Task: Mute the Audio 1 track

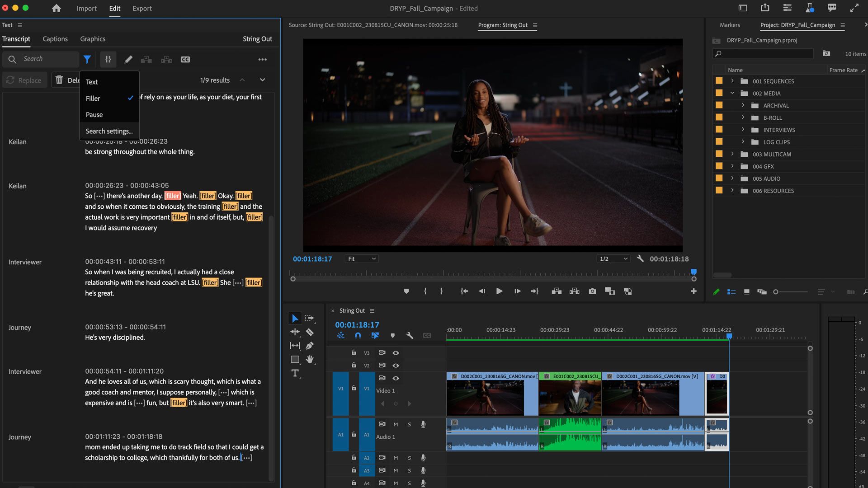Action: click(396, 424)
